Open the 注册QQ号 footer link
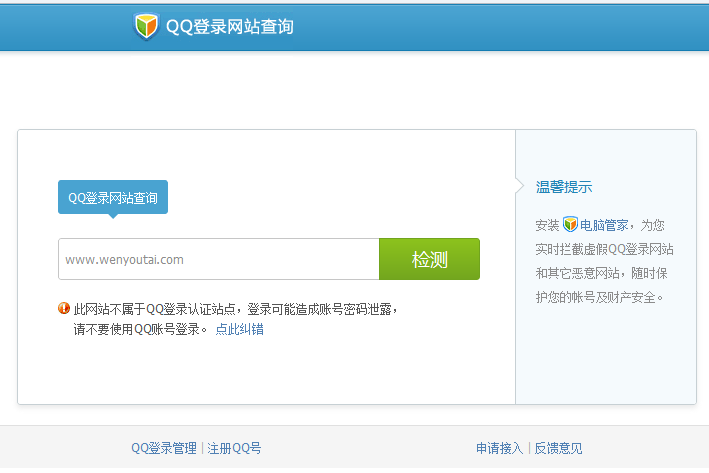 click(234, 448)
